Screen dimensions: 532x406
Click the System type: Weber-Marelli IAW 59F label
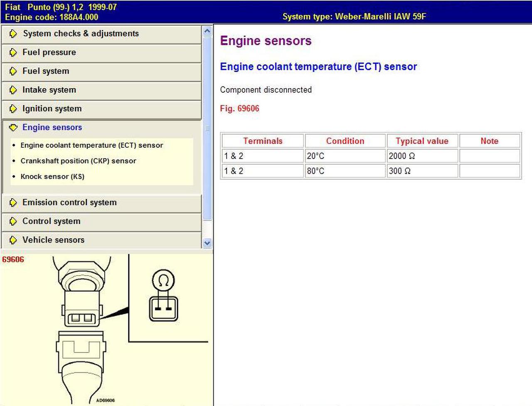tap(354, 17)
